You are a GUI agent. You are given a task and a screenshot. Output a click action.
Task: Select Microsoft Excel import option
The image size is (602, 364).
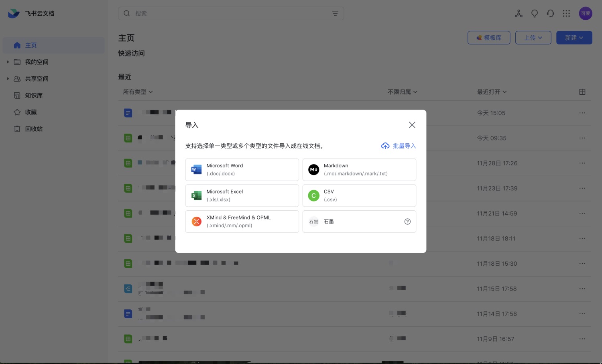pyautogui.click(x=242, y=196)
